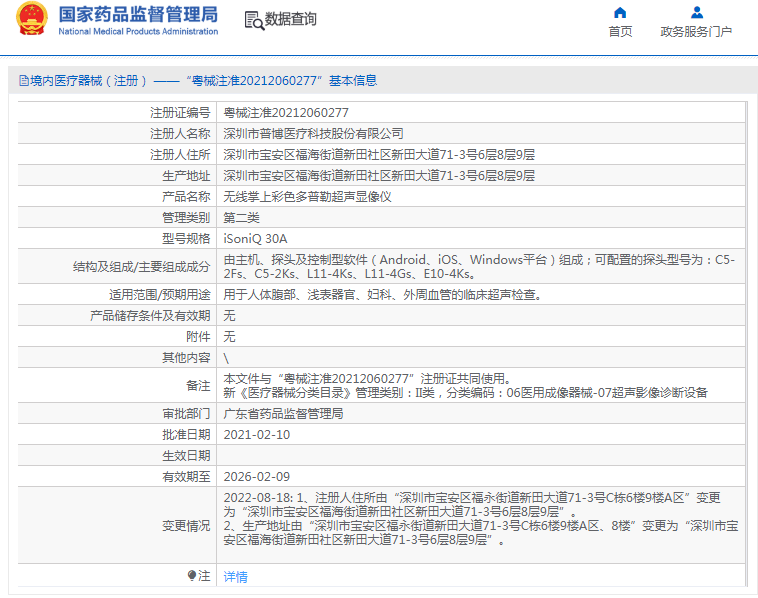Click the 备注 row label
This screenshot has width=758, height=598.
point(198,385)
